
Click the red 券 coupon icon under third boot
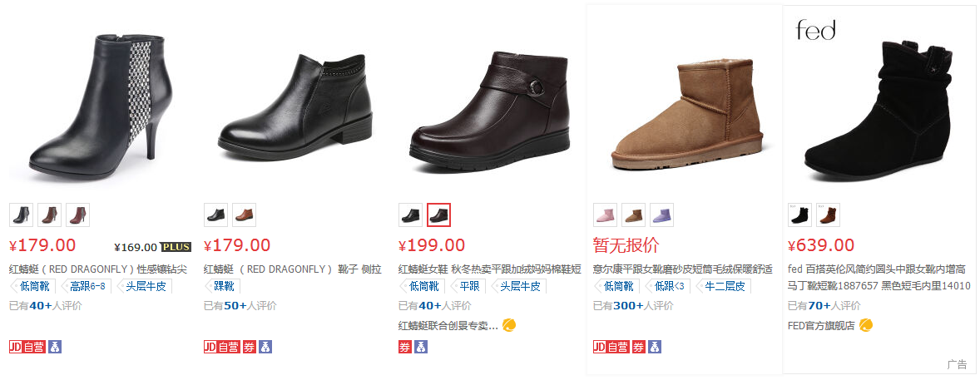pos(405,347)
